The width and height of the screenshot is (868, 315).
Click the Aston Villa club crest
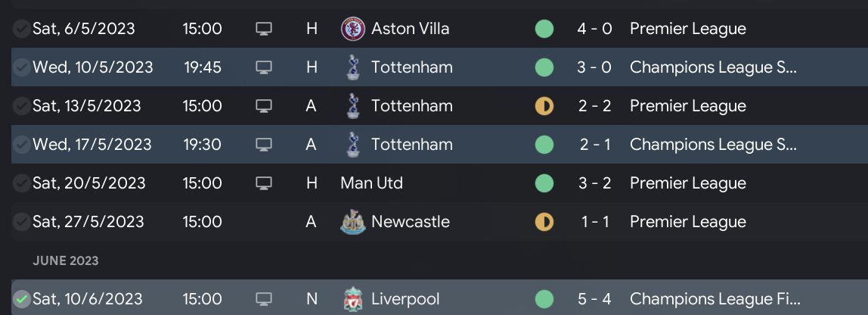pos(352,29)
